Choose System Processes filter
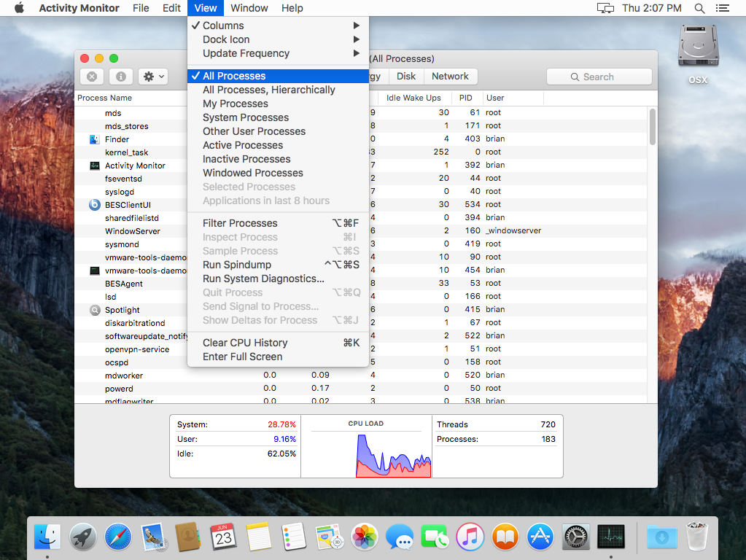Viewport: 746px width, 560px height. tap(279, 117)
